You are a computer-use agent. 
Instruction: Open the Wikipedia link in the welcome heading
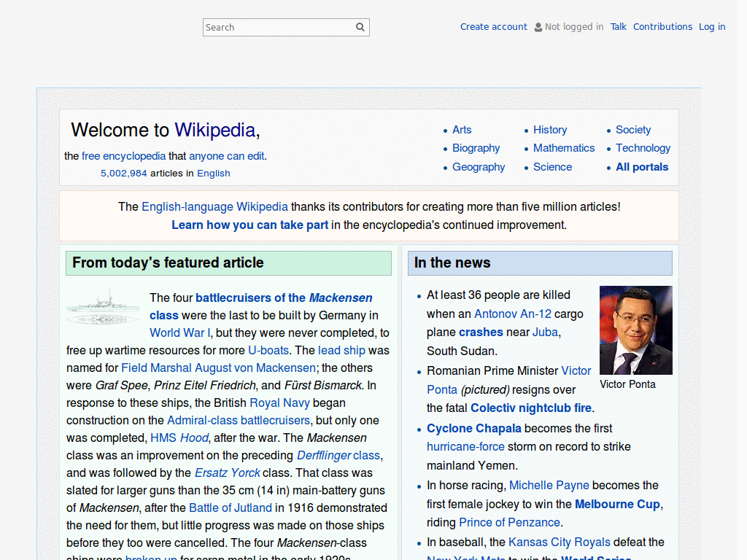coord(215,130)
